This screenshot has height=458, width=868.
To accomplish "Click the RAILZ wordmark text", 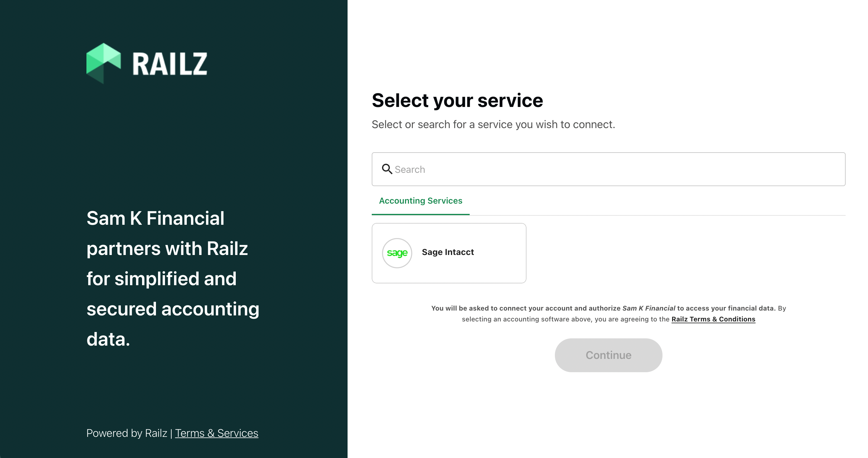I will pyautogui.click(x=170, y=64).
